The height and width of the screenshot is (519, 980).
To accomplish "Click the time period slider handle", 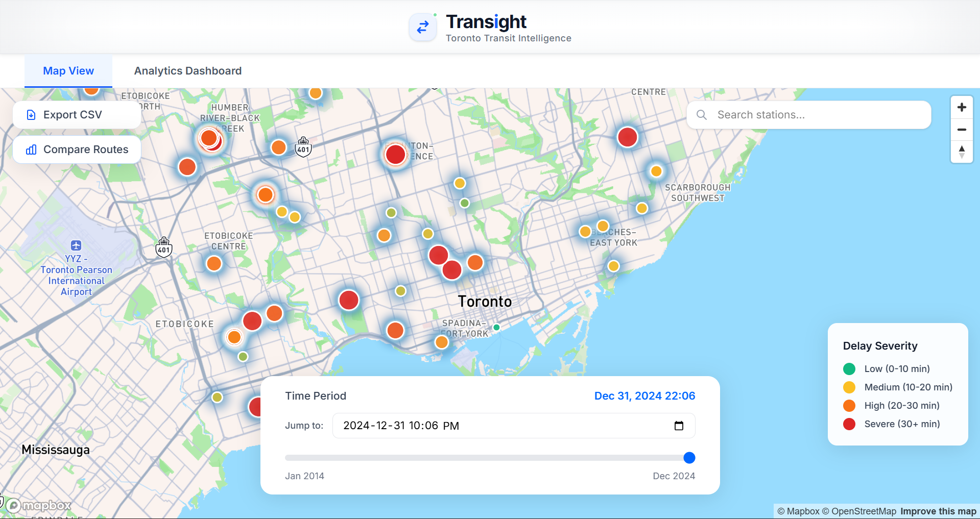I will pyautogui.click(x=689, y=458).
